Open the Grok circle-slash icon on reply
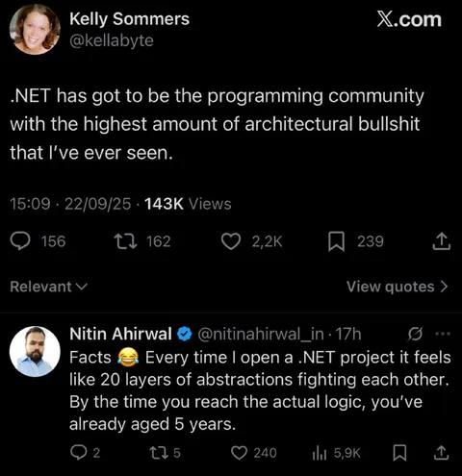Screen dimensions: 462x476 point(415,334)
